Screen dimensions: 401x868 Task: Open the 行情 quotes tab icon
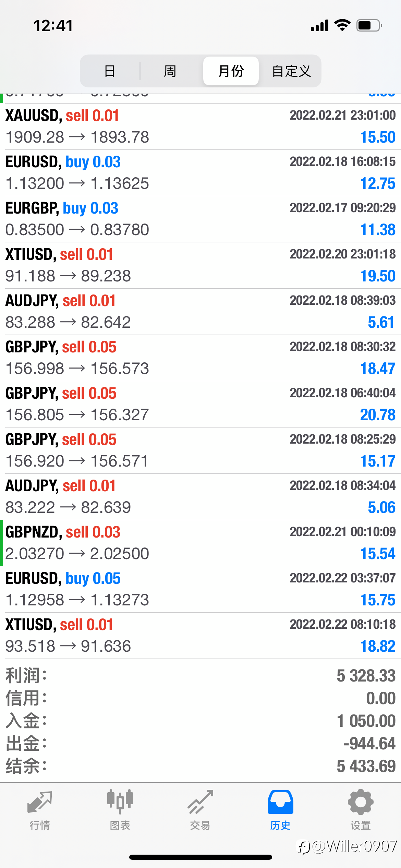click(40, 802)
